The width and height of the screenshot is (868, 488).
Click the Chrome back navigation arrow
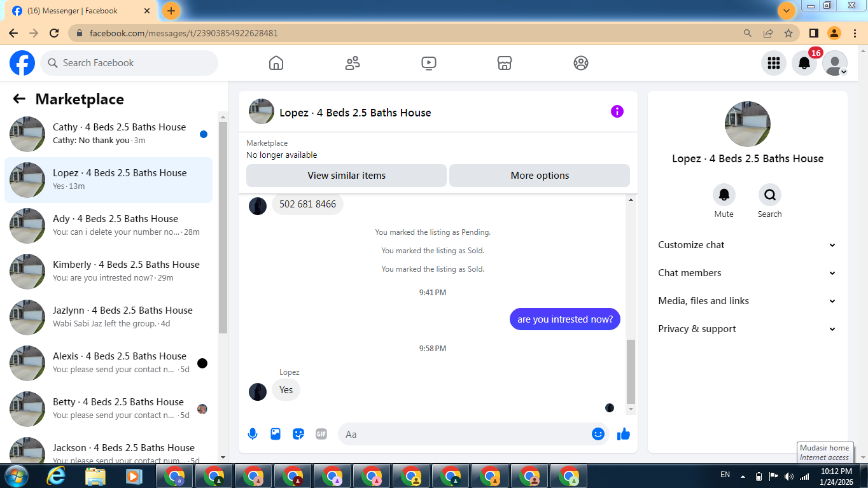point(13,33)
